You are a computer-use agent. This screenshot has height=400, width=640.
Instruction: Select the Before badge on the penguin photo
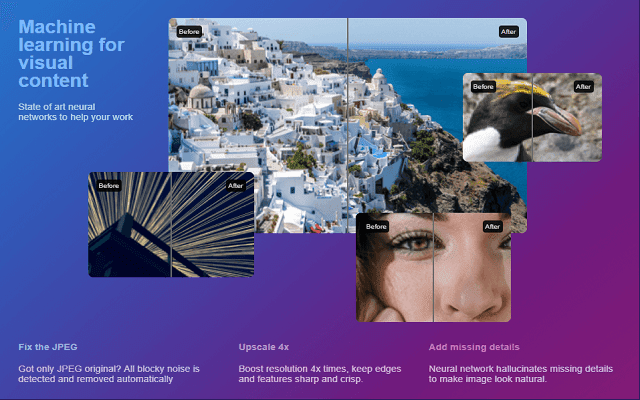click(x=483, y=87)
